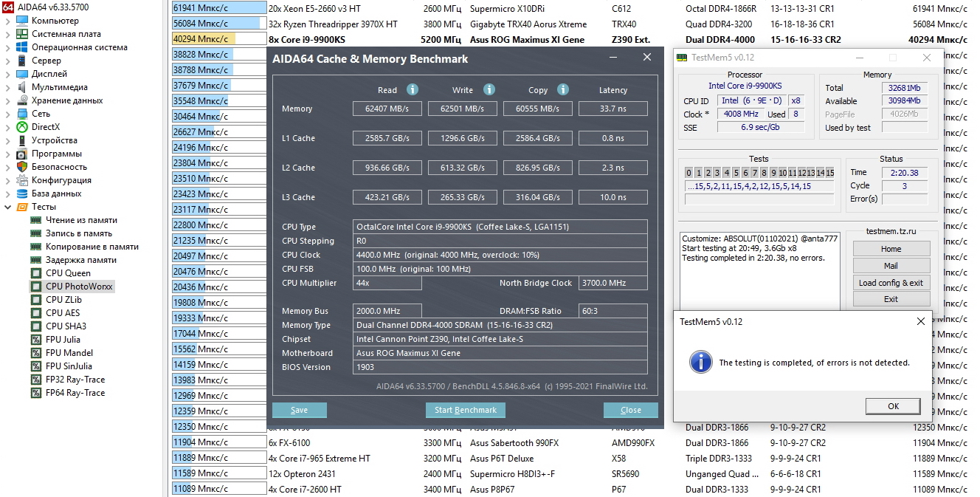Click Load config & exit button

click(891, 283)
